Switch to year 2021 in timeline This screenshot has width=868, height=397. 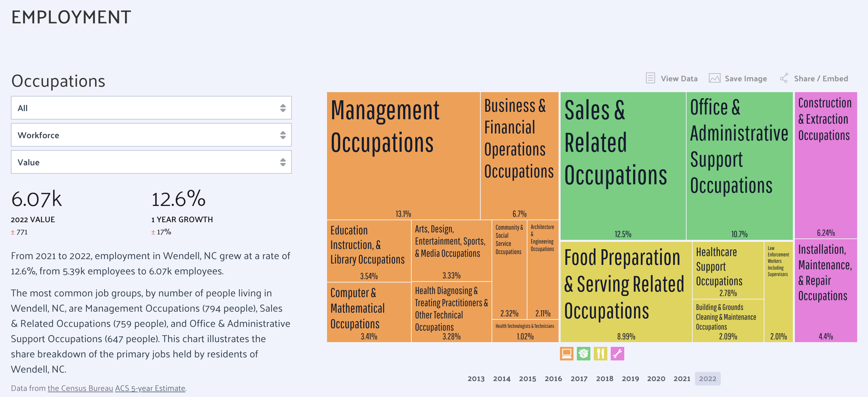click(682, 379)
